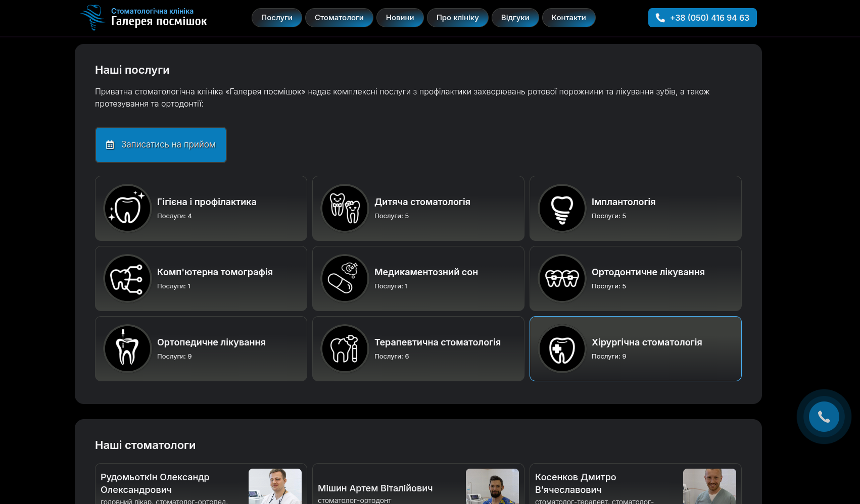860x504 pixels.
Task: Open the Послуги menu item
Action: point(276,18)
